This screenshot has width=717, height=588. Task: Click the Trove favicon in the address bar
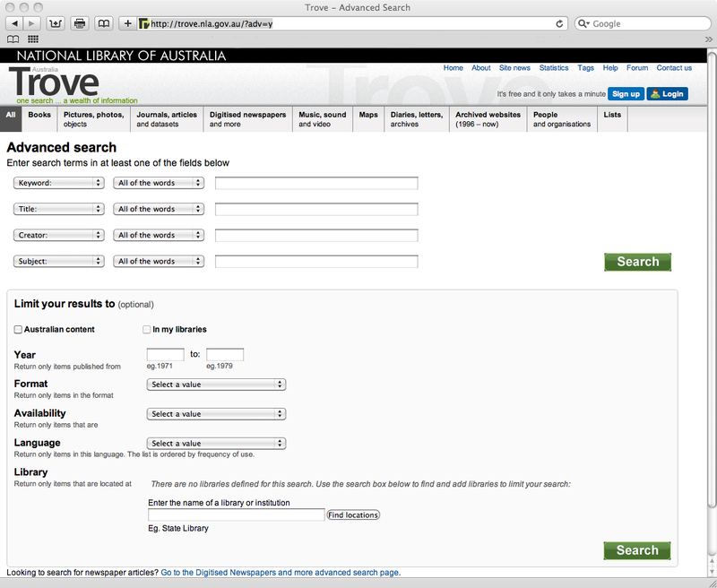[x=144, y=23]
